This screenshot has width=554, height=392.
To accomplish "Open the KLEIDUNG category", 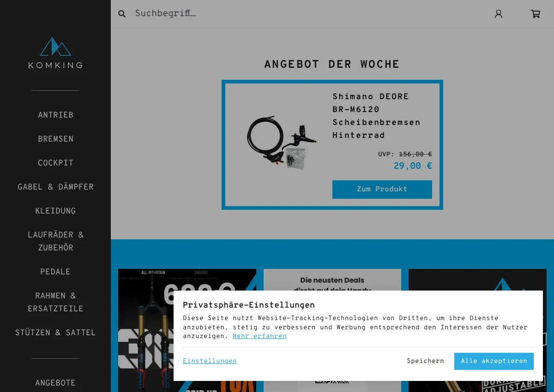I will pos(55,211).
